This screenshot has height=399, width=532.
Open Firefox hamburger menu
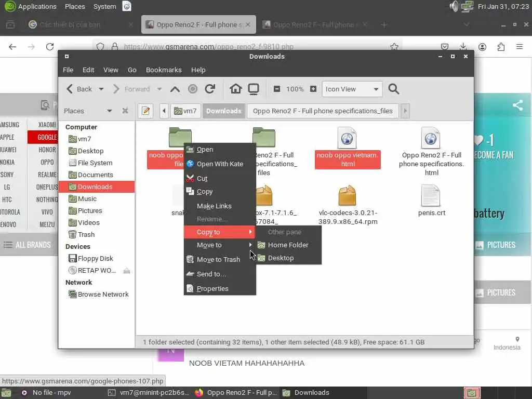[x=520, y=46]
